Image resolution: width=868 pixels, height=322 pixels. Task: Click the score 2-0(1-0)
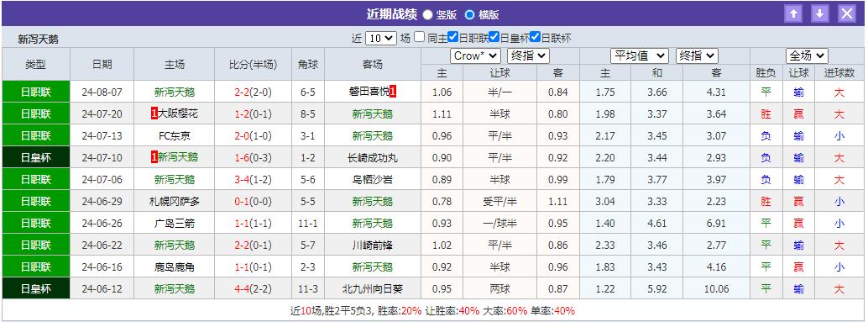point(253,136)
